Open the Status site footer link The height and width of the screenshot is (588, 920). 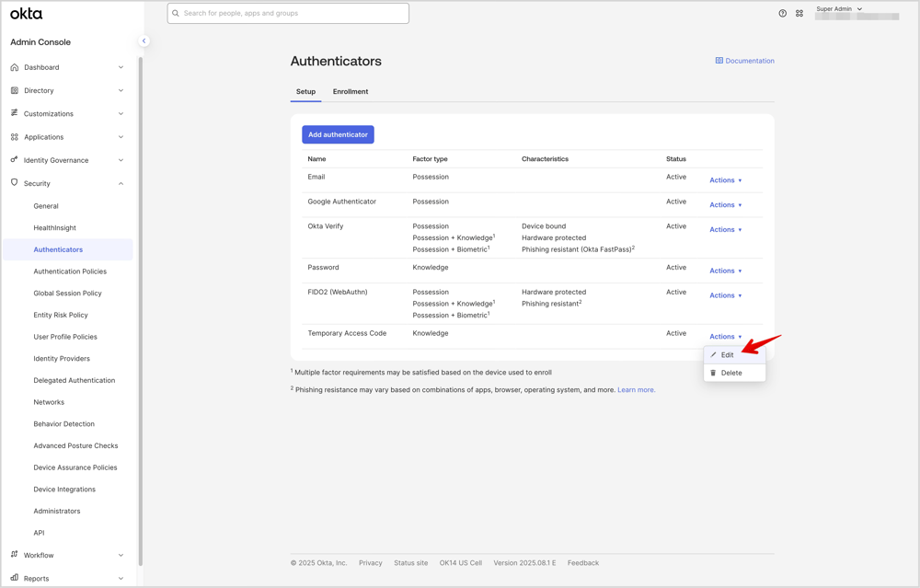[x=410, y=563]
